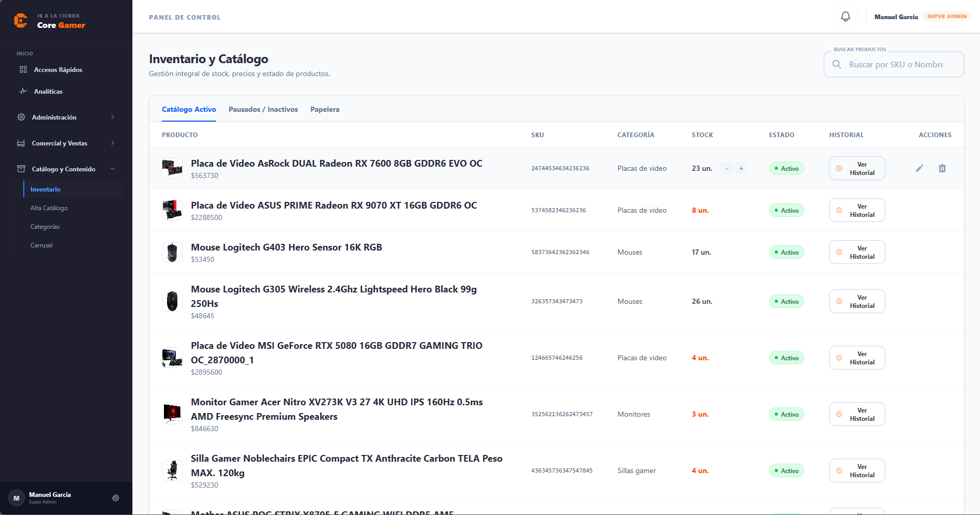This screenshot has width=980, height=515.
Task: Click Active status badge of Logitech G305
Action: (x=787, y=301)
